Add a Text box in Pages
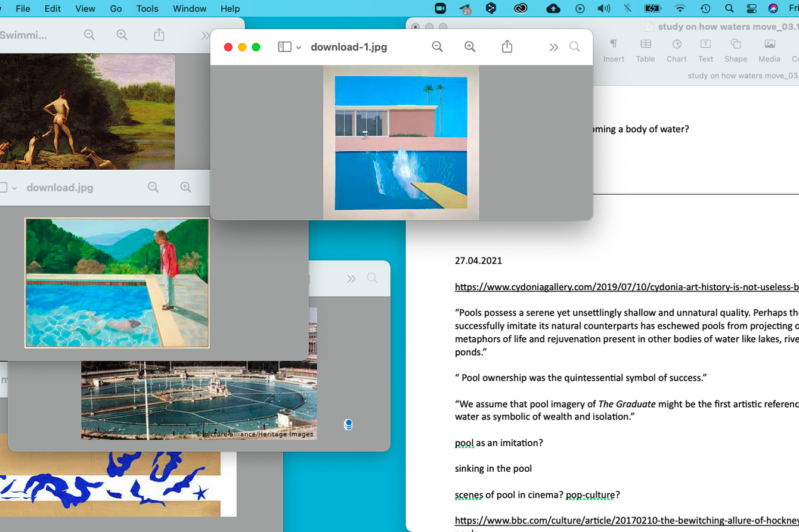 pos(705,51)
